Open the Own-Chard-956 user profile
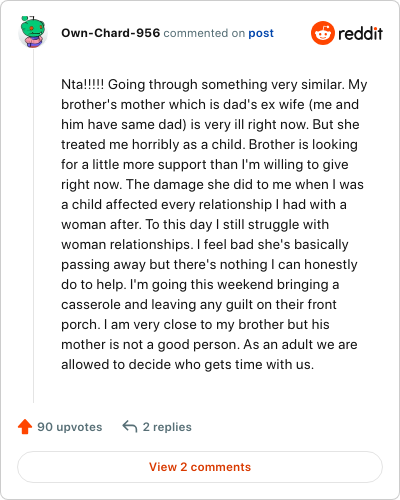400x500 pixels. (x=111, y=33)
